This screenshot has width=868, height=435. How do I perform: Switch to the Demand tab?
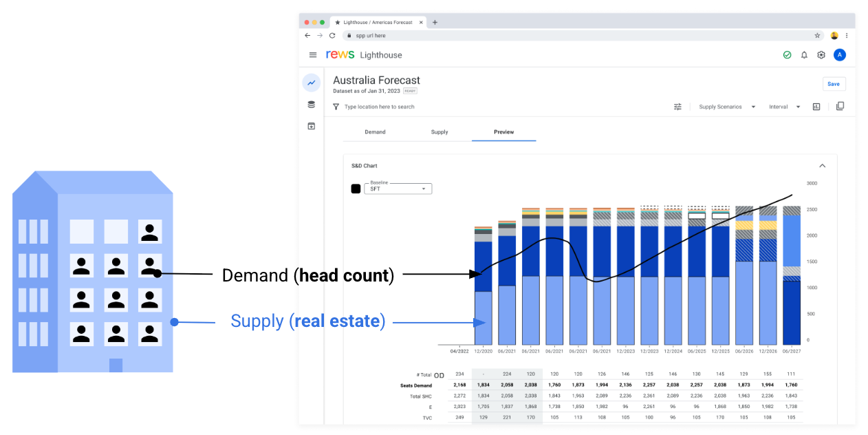[x=375, y=132]
